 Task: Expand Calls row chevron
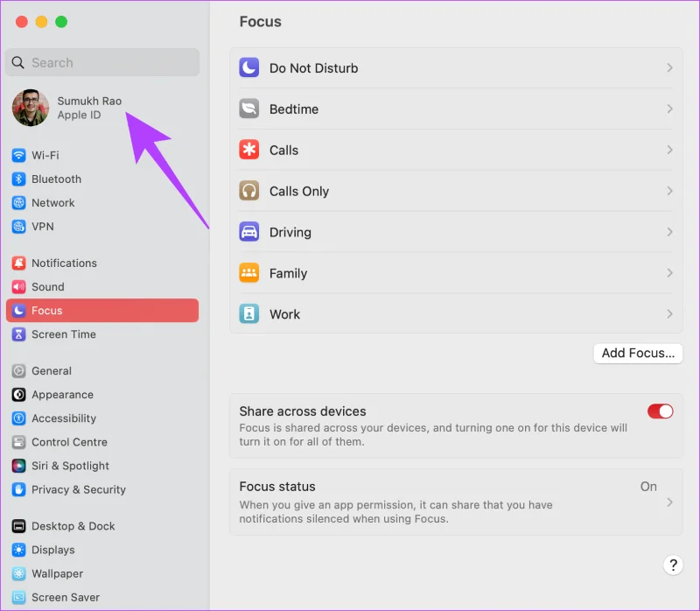click(x=669, y=150)
